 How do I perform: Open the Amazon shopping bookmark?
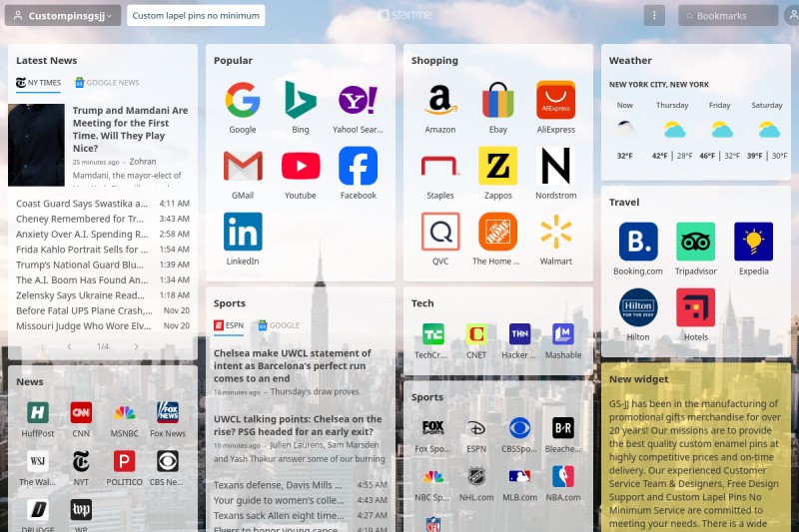pyautogui.click(x=440, y=100)
